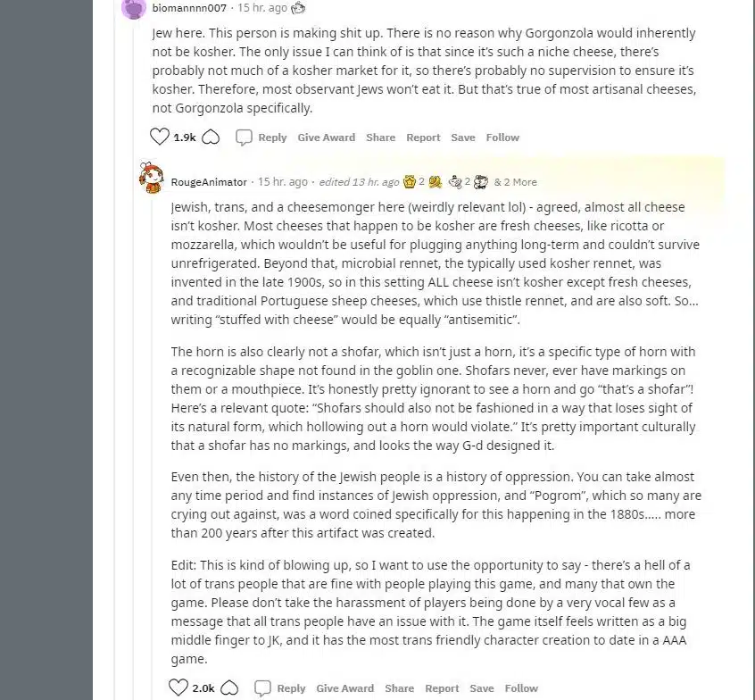755x700 pixels.
Task: Click the snoo flair icon next to biomannnn007
Action: 298,8
